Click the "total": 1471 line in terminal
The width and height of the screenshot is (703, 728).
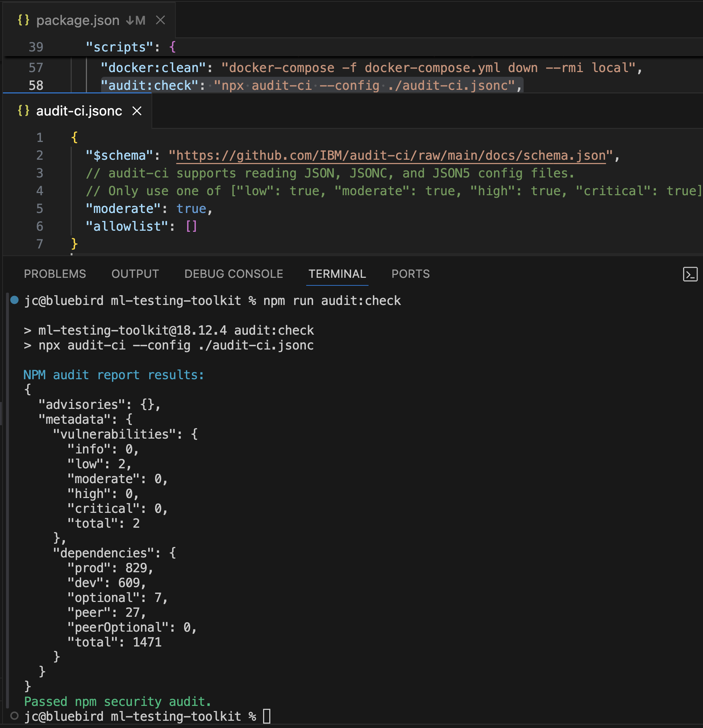[x=115, y=642]
